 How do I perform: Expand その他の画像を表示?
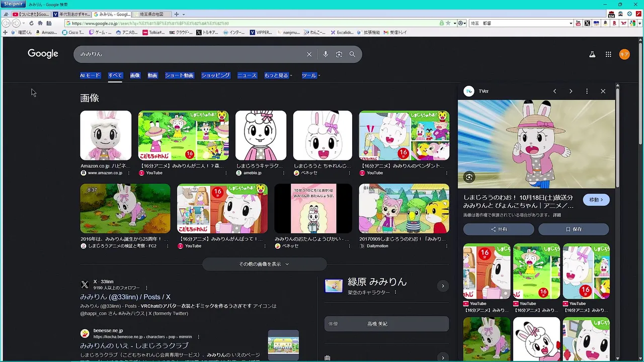pyautogui.click(x=264, y=264)
